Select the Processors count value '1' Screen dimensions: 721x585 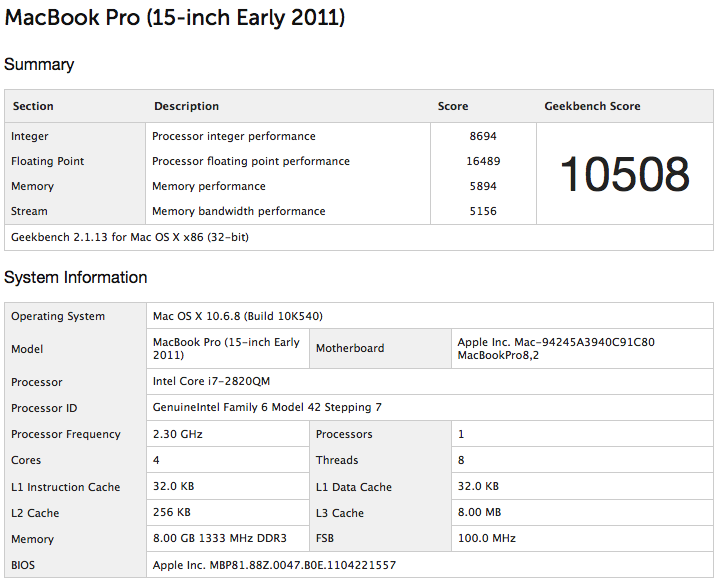click(x=461, y=434)
